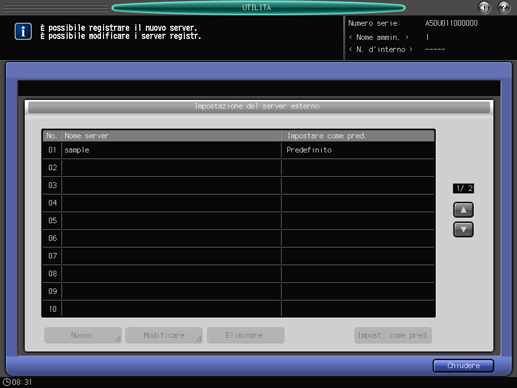Select server row 04
This screenshot has height=388, width=517.
click(239, 203)
